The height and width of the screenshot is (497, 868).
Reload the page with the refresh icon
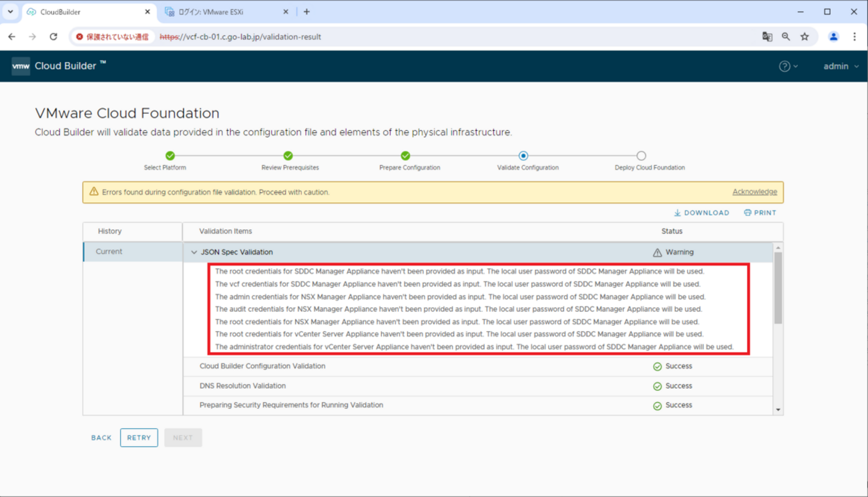pos(53,37)
